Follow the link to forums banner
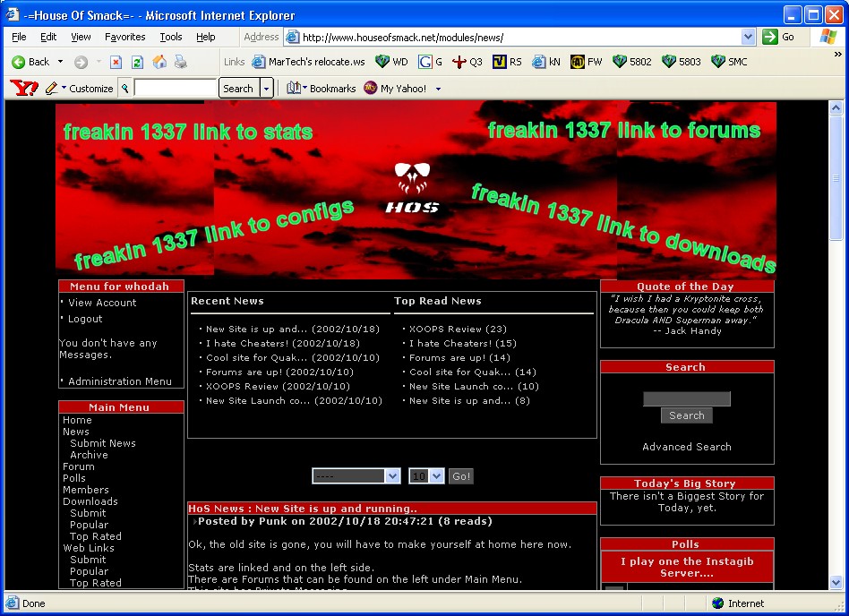This screenshot has height=616, width=849. tap(623, 131)
